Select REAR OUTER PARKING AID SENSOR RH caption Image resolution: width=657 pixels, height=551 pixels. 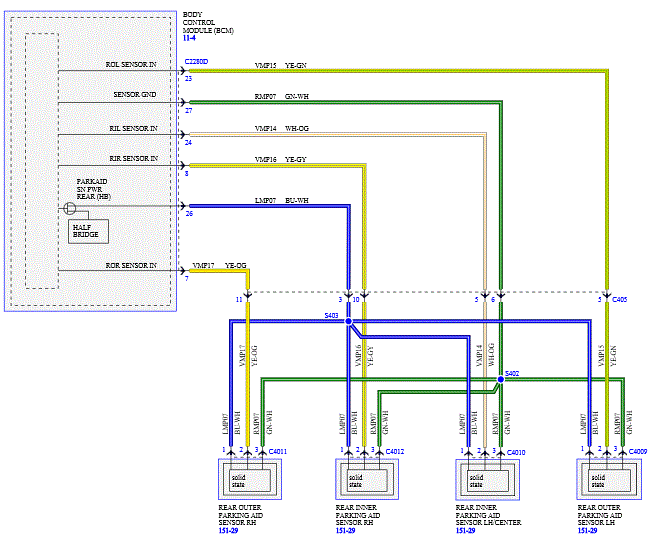pyautogui.click(x=241, y=515)
